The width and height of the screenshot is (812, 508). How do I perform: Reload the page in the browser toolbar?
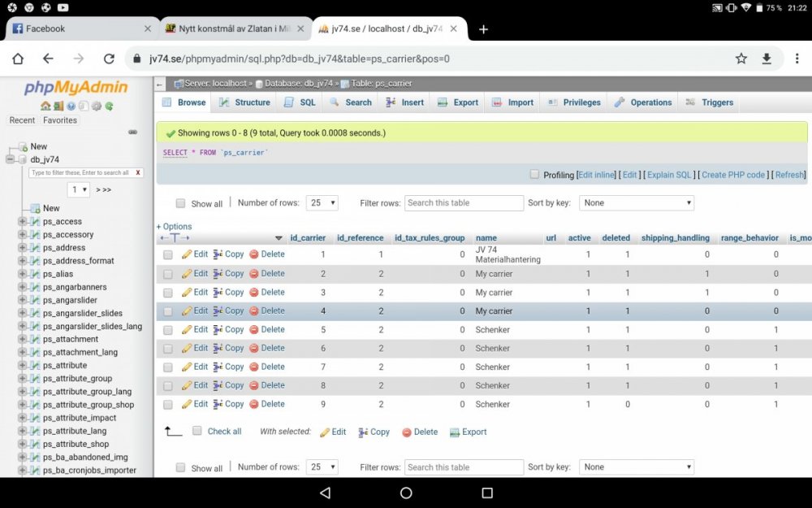tap(109, 59)
